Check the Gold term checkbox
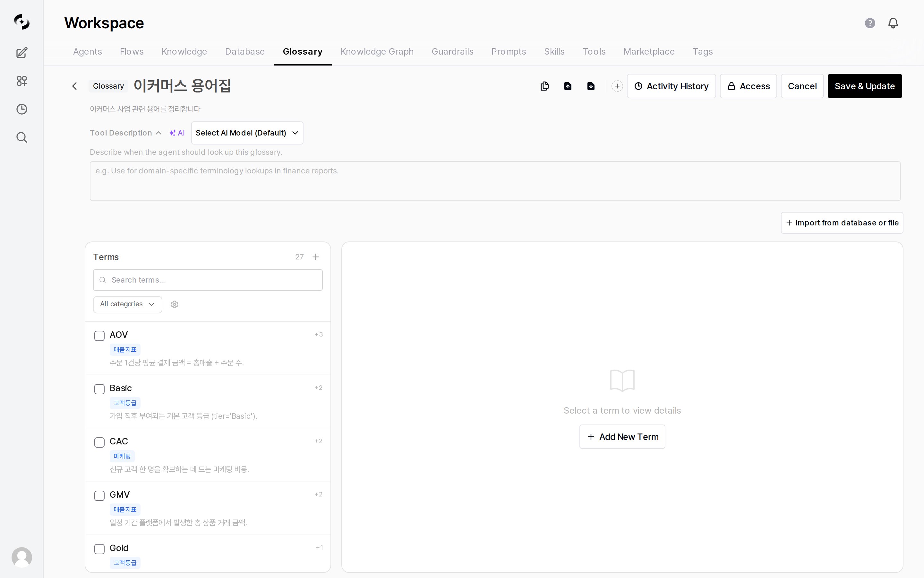This screenshot has width=924, height=578. 99,549
